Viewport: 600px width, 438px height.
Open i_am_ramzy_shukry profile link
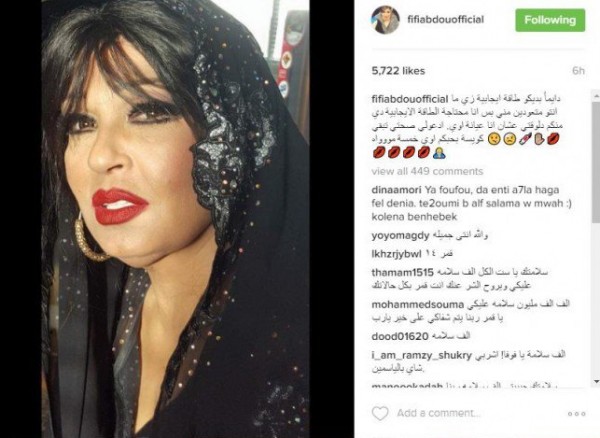(x=421, y=356)
